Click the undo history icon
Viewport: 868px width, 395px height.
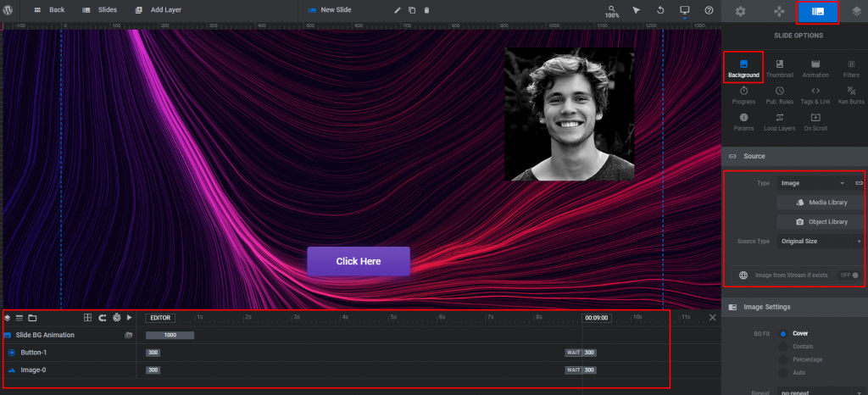660,10
